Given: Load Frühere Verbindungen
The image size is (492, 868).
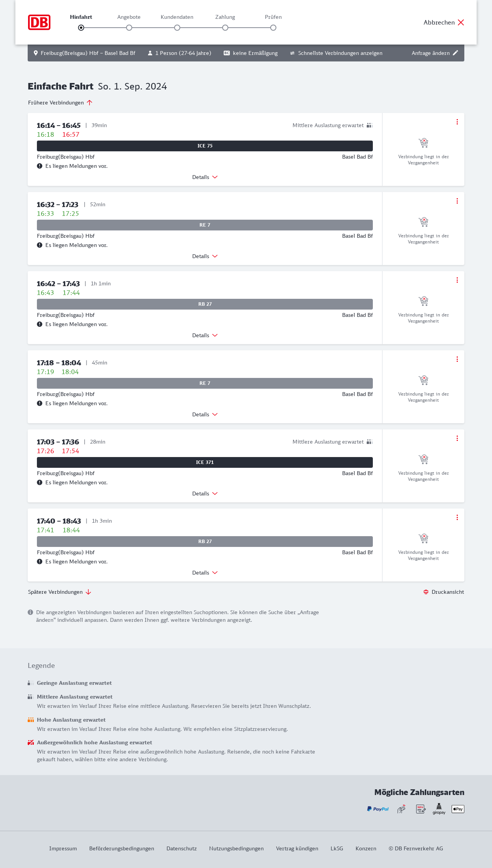Looking at the screenshot, I should point(60,103).
